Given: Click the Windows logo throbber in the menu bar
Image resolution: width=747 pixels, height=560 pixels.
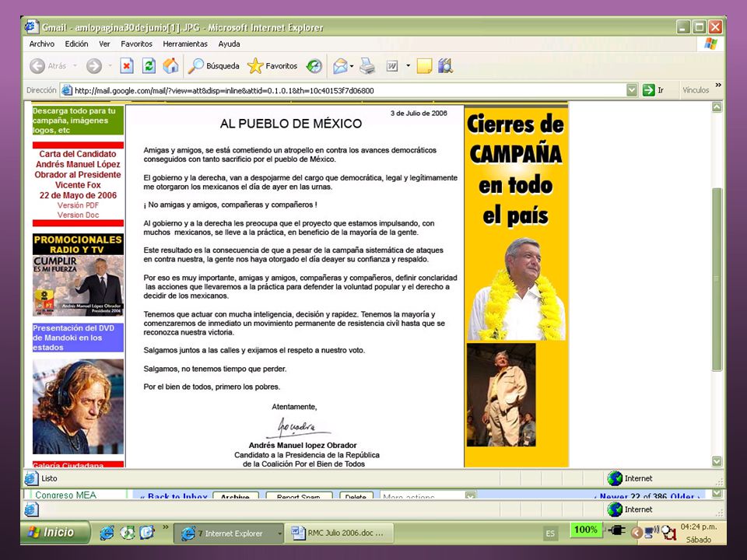Looking at the screenshot, I should [710, 44].
